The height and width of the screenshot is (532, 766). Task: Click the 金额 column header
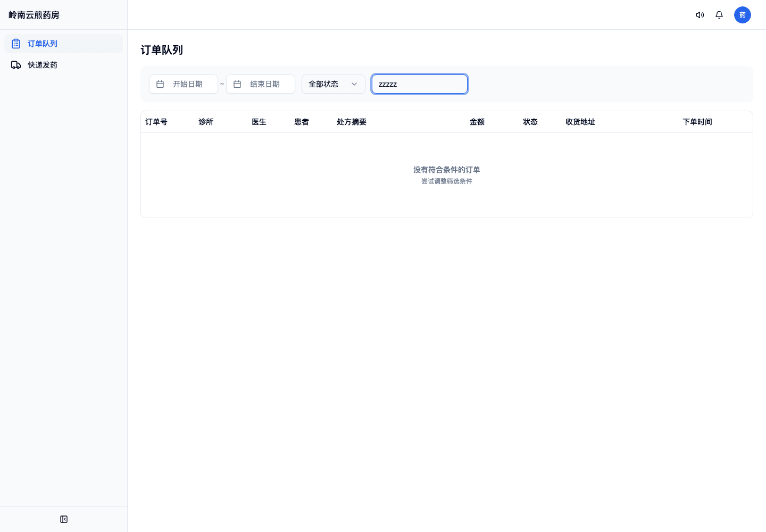point(477,122)
